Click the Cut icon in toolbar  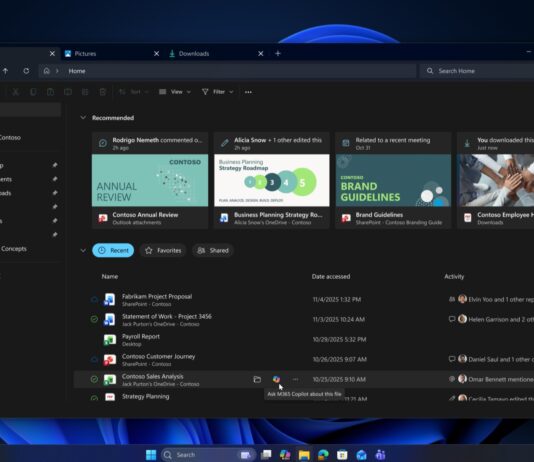[15, 92]
